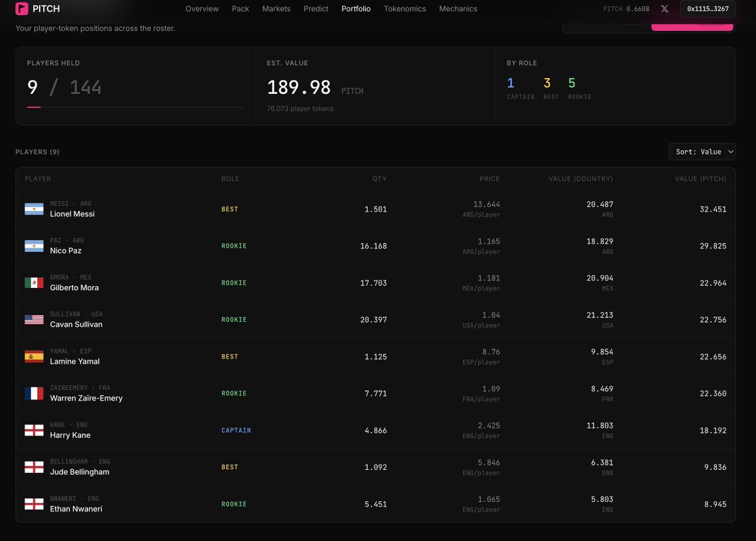Click Gilberto Mora country value 20.904
The width and height of the screenshot is (756, 541).
[600, 278]
